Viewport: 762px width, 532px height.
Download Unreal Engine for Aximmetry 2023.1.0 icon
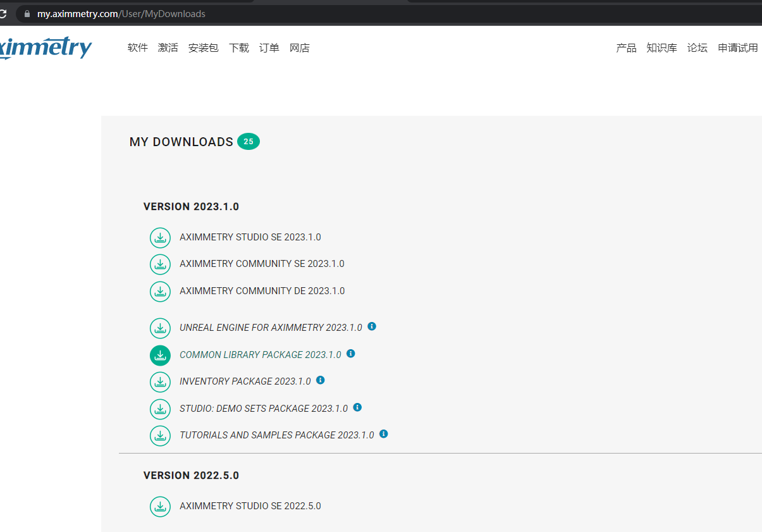point(160,328)
